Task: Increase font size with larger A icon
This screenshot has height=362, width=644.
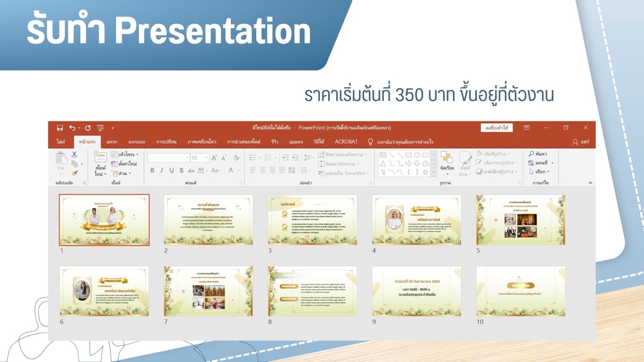Action: tap(214, 158)
